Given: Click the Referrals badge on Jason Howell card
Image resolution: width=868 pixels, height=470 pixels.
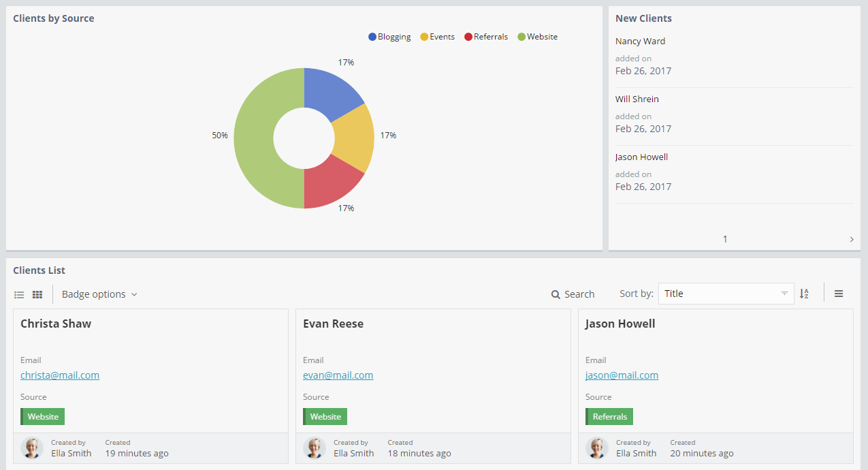Looking at the screenshot, I should click(609, 416).
